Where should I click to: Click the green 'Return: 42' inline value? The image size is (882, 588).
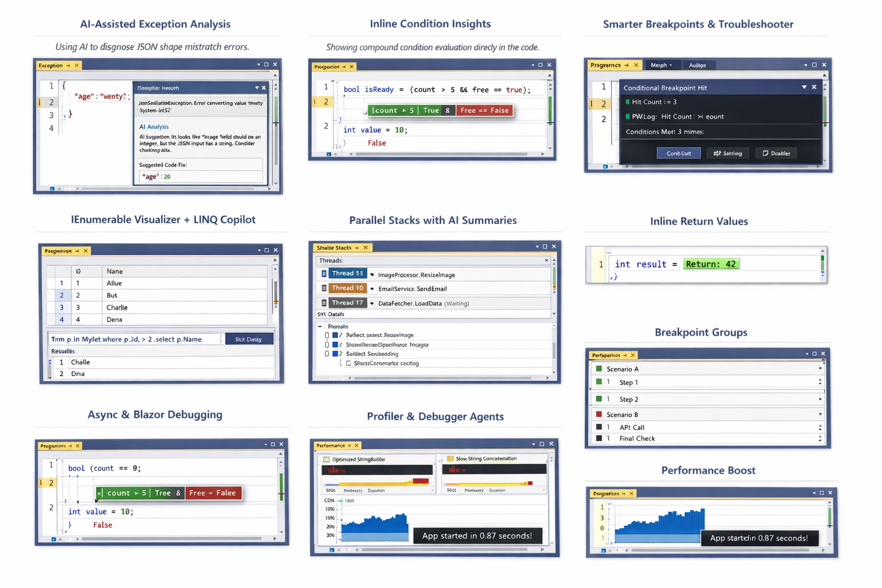pyautogui.click(x=711, y=264)
